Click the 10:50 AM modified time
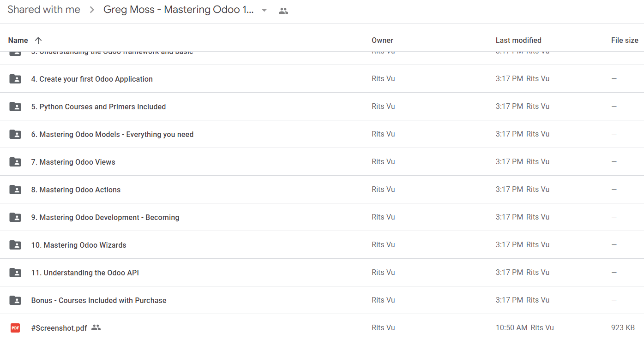 pos(512,327)
